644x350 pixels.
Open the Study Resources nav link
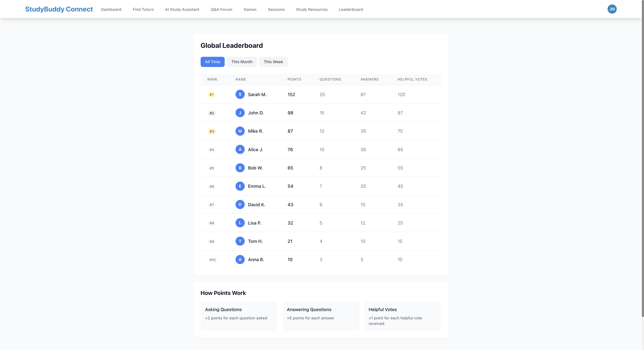pyautogui.click(x=312, y=10)
